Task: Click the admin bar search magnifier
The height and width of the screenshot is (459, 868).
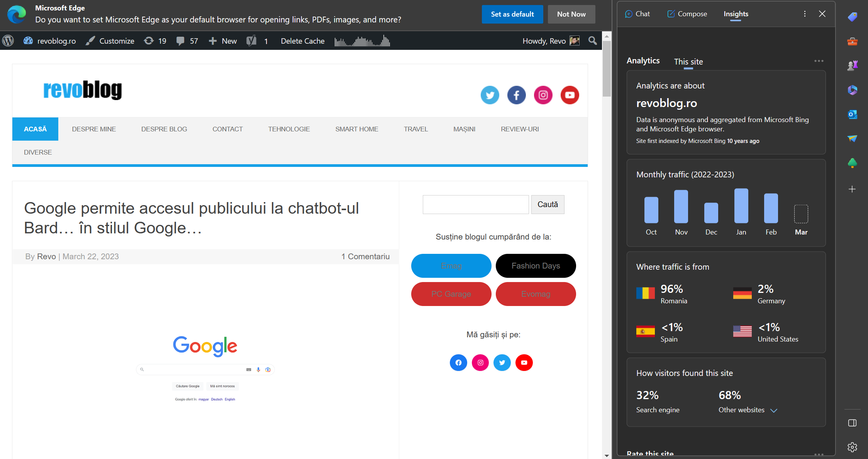Action: point(593,41)
